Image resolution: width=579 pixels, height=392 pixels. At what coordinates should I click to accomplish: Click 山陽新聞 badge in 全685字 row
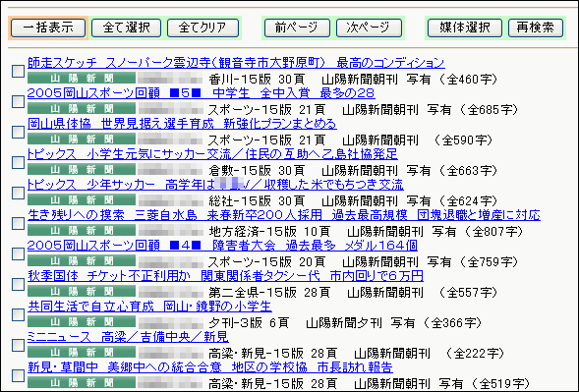[x=82, y=108]
